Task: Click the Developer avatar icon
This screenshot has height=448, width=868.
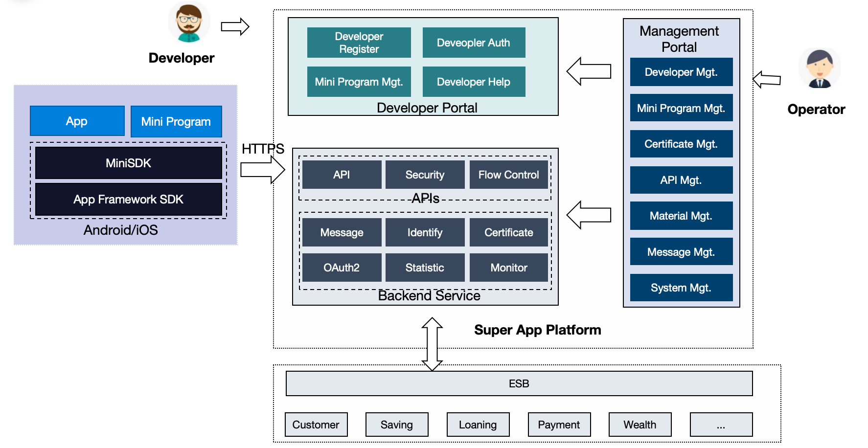Action: click(x=189, y=22)
